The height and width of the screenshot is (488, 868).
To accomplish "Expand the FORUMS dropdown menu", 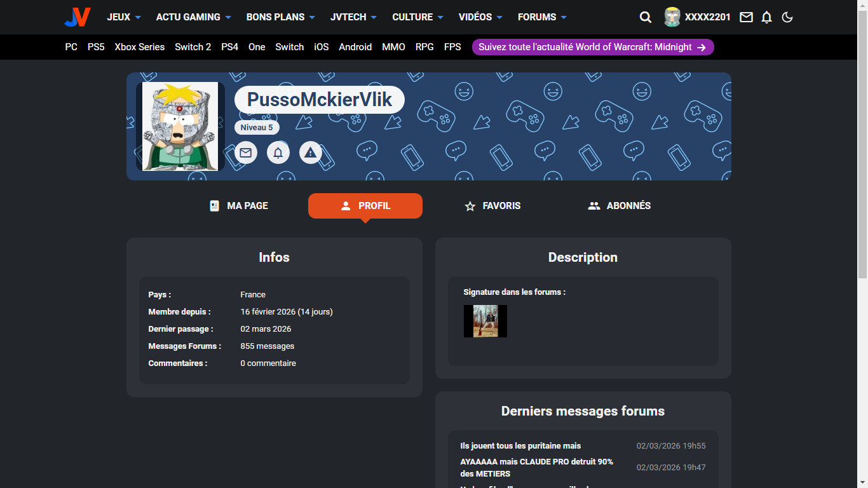I will click(x=542, y=17).
